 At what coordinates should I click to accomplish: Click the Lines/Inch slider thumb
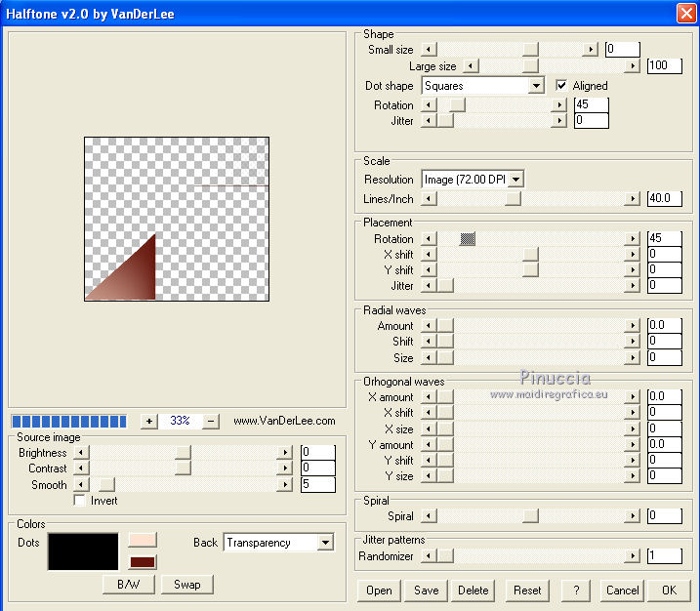[513, 198]
